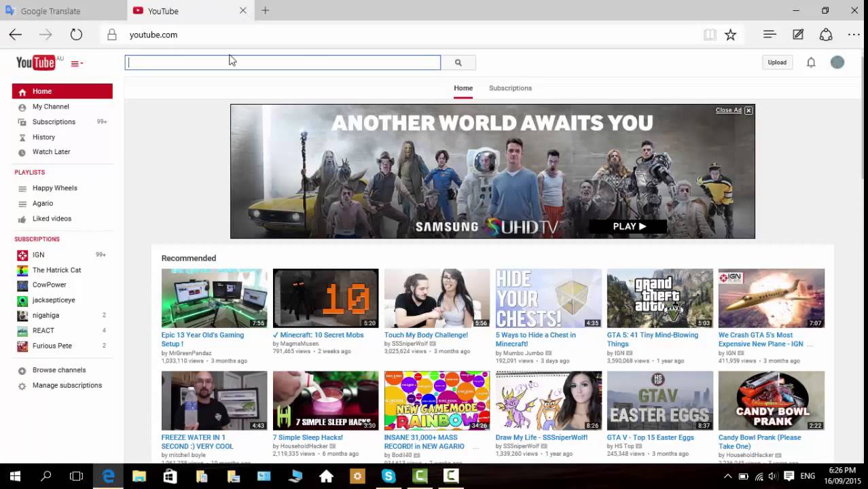The image size is (868, 489).
Task: Open the guide menu icon beside YouTube logo
Action: (77, 63)
